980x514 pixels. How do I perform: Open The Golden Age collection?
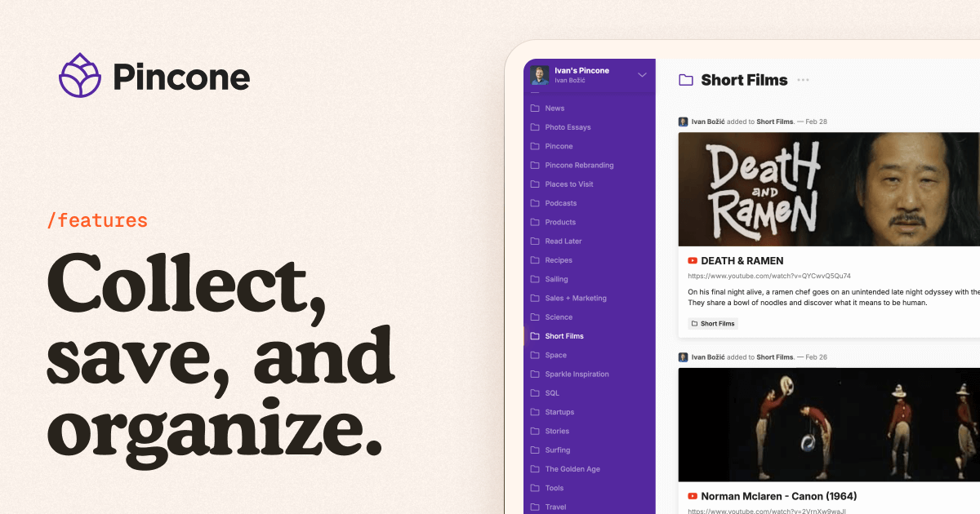click(x=572, y=469)
